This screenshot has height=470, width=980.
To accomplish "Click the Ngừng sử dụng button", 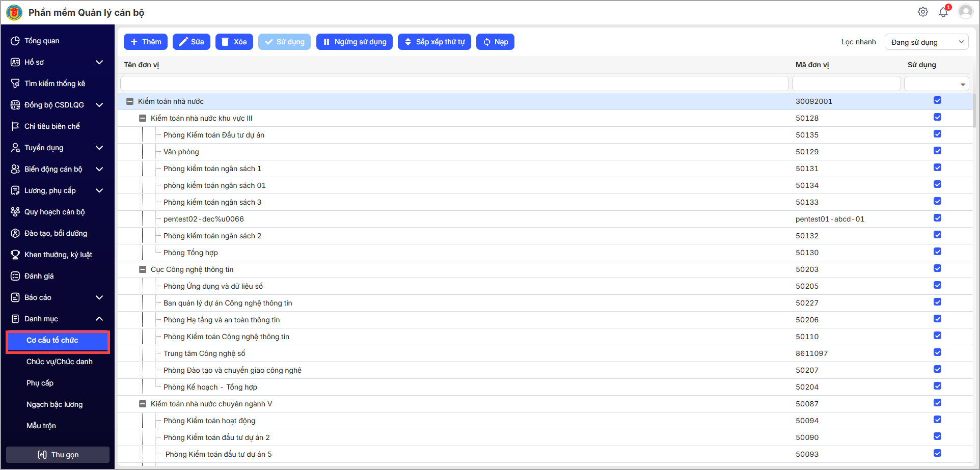I will [x=355, y=42].
